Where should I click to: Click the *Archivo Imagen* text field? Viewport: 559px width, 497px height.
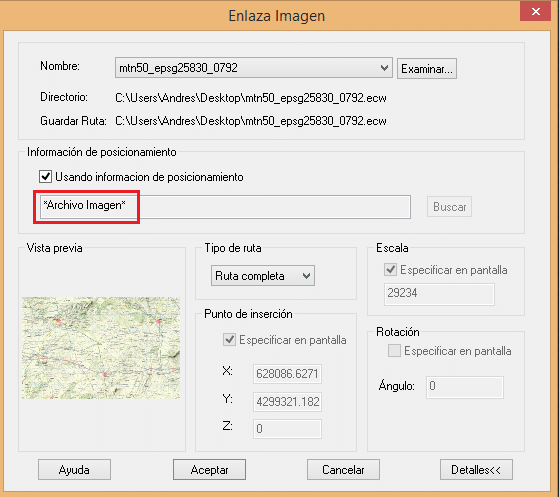225,207
